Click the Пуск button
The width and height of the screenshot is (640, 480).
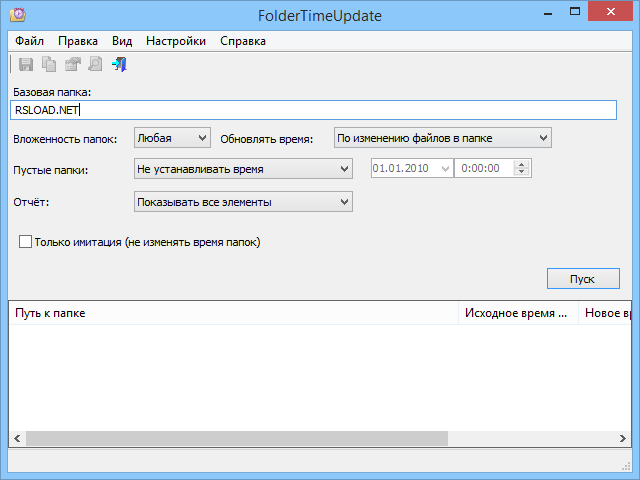click(x=583, y=279)
